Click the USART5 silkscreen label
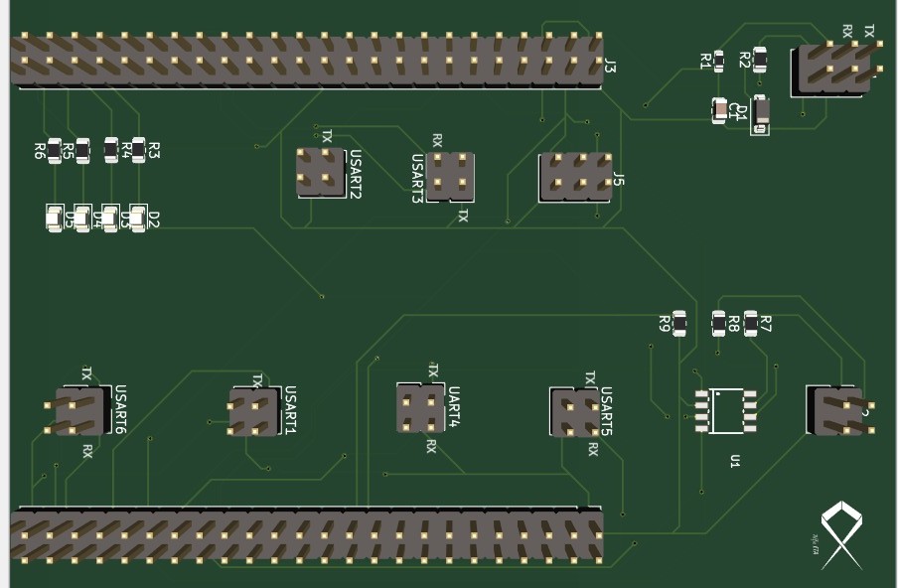The width and height of the screenshot is (898, 588). coord(607,411)
